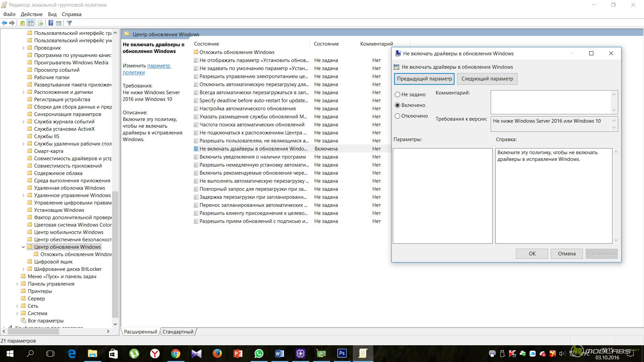Image resolution: width=644 pixels, height=362 pixels.
Task: Select 'Установщик Windows' in the tree
Action: point(59,210)
